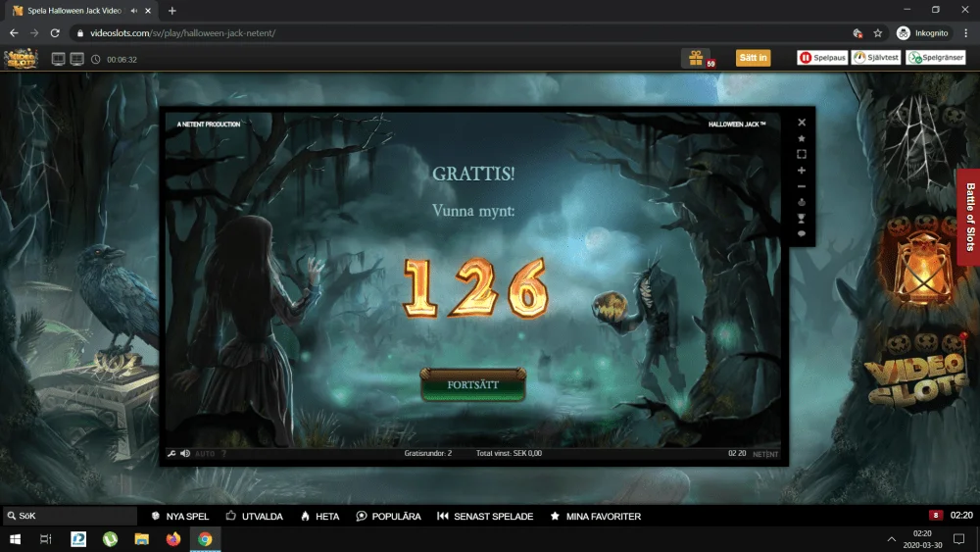Viewport: 980px width, 552px height.
Task: Show hidden system tray icons
Action: click(891, 539)
